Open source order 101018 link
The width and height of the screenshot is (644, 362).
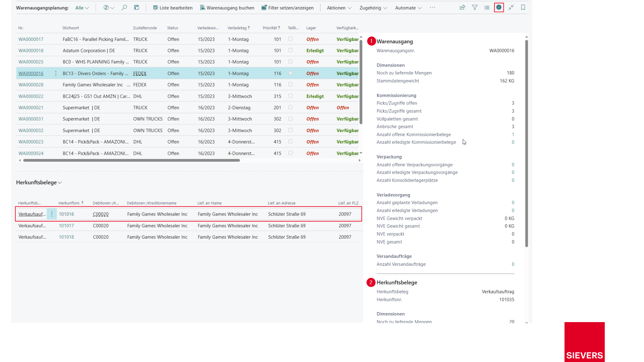[66, 237]
